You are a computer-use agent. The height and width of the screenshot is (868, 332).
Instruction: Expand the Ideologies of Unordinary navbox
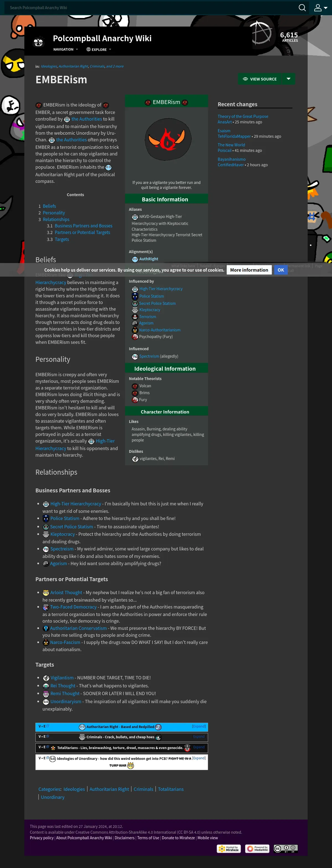tap(199, 758)
